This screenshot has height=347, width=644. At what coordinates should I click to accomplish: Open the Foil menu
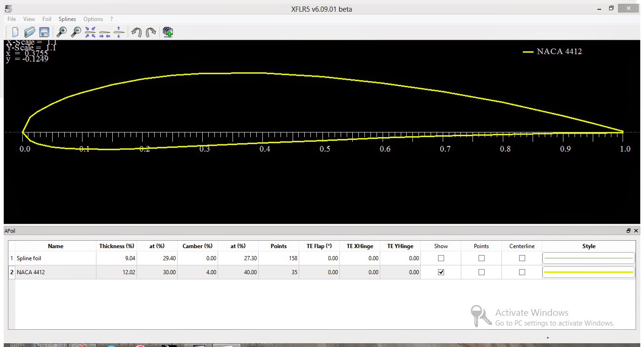47,19
